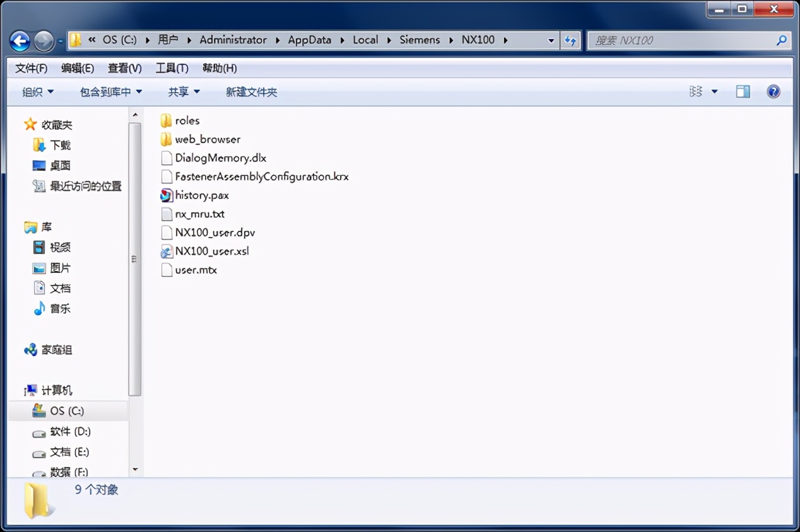Open 视频 library in navigation pane
The height and width of the screenshot is (532, 800).
tap(61, 247)
